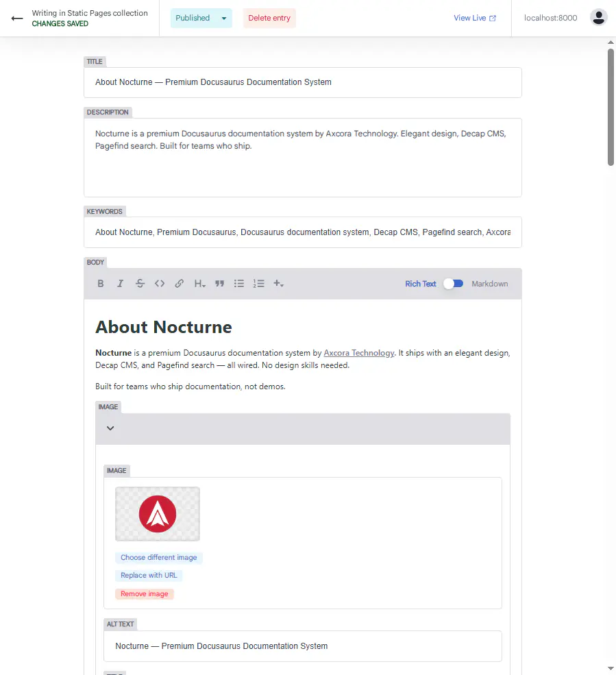Image resolution: width=616 pixels, height=675 pixels.
Task: Go back using the left arrow icon
Action: pos(17,18)
